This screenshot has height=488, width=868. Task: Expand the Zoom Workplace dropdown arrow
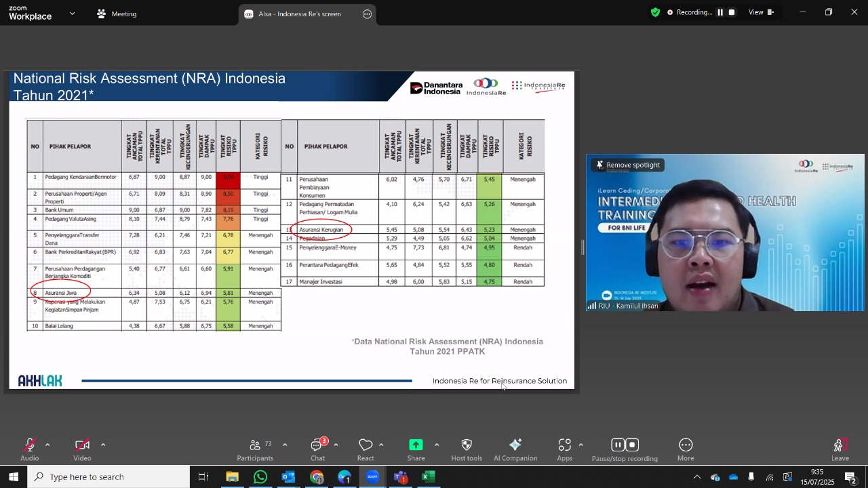click(73, 14)
